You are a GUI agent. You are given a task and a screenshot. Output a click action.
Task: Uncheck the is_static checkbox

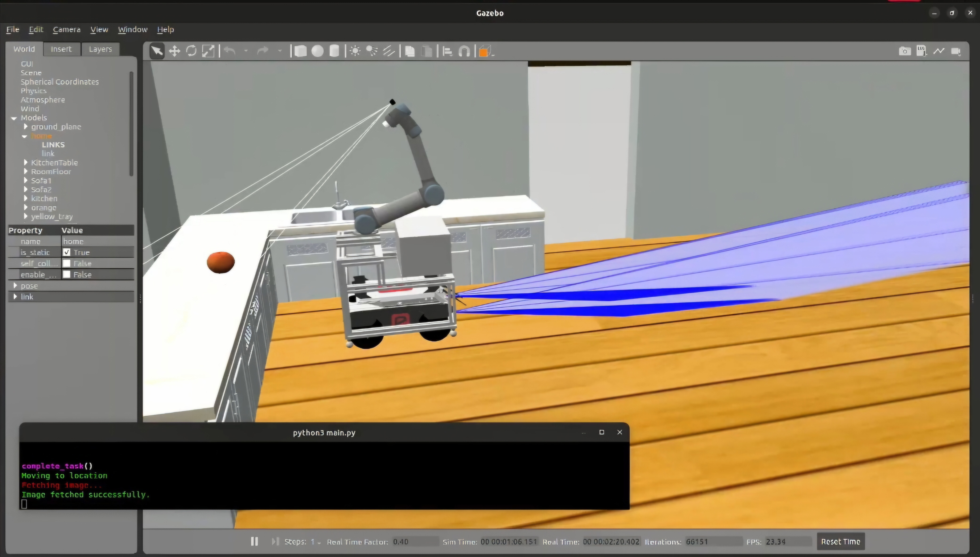[67, 252]
